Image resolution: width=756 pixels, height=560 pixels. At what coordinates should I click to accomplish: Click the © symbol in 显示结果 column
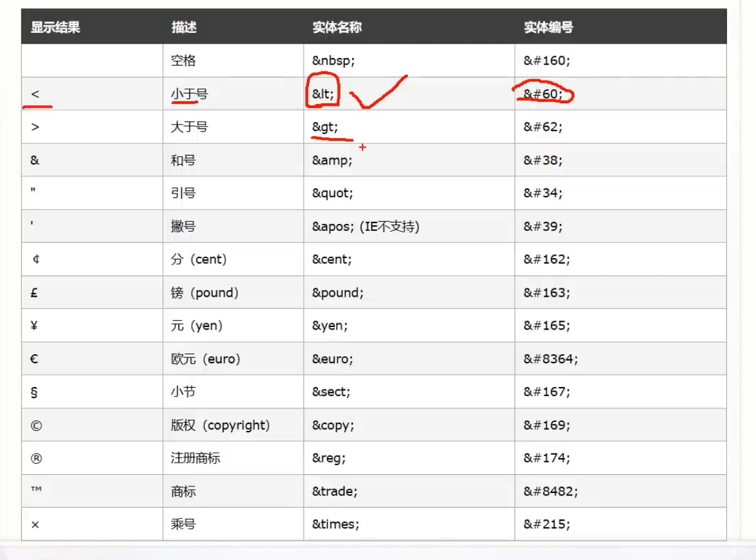tap(36, 426)
